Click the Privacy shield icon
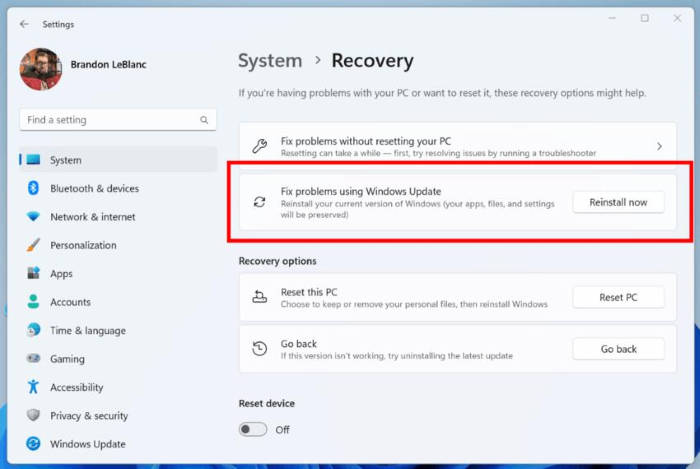700x469 pixels. tap(33, 415)
